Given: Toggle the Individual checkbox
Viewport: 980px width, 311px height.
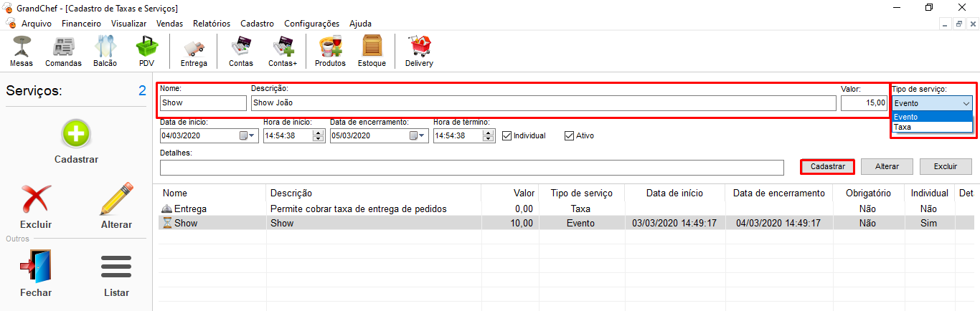Looking at the screenshot, I should coord(507,135).
